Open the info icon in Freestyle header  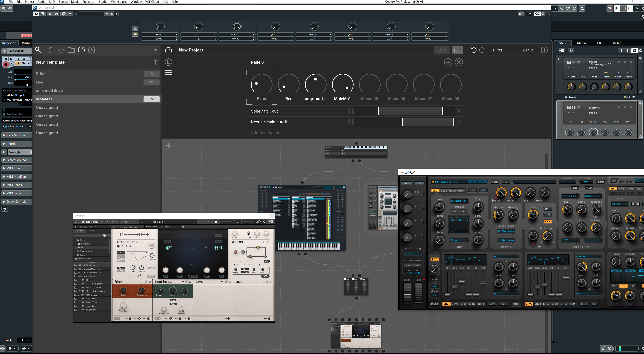pyautogui.click(x=544, y=50)
